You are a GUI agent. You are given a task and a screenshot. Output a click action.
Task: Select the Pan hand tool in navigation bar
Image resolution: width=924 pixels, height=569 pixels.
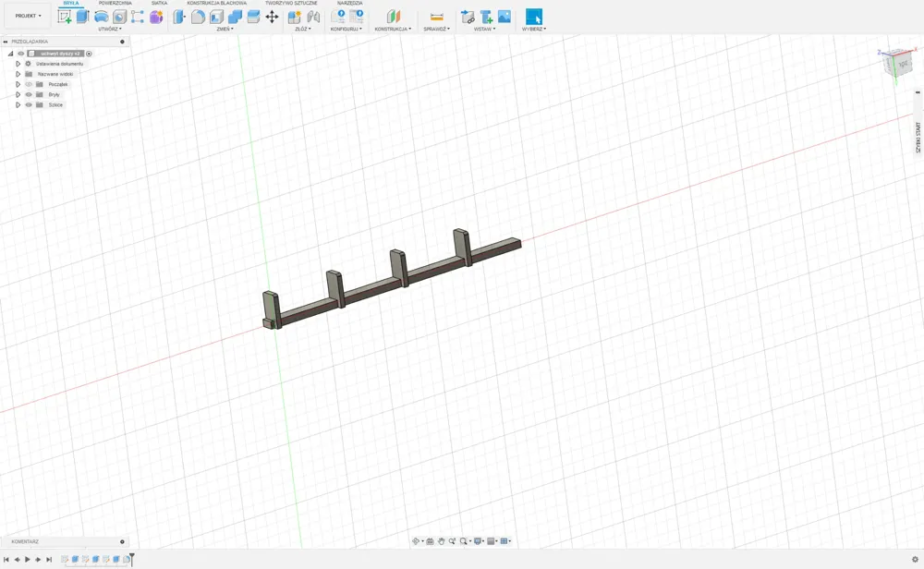tap(442, 541)
